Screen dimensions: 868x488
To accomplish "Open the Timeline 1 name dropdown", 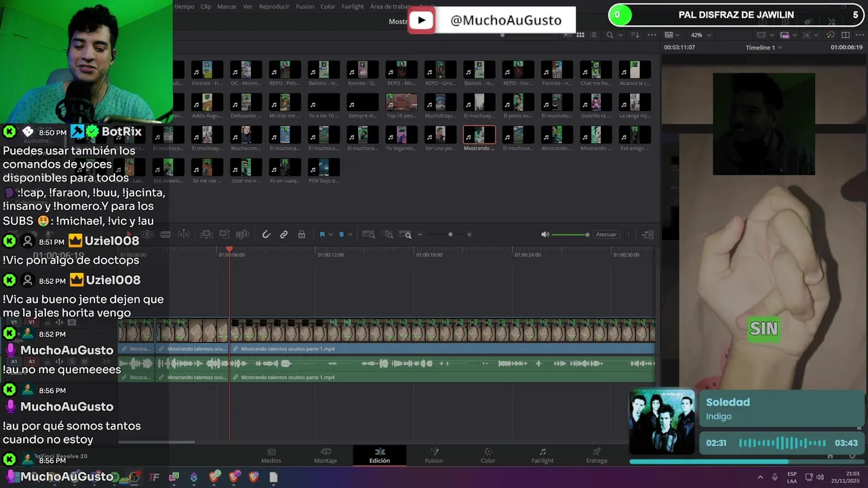I will (x=764, y=47).
